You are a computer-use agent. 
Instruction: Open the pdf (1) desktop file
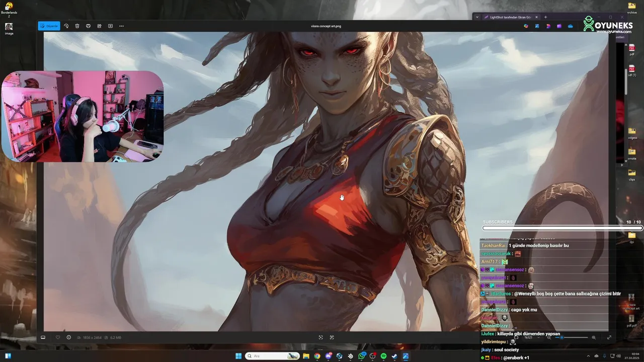pyautogui.click(x=632, y=70)
